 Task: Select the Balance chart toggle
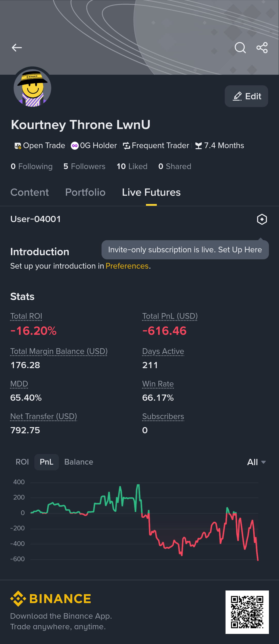[x=79, y=462]
